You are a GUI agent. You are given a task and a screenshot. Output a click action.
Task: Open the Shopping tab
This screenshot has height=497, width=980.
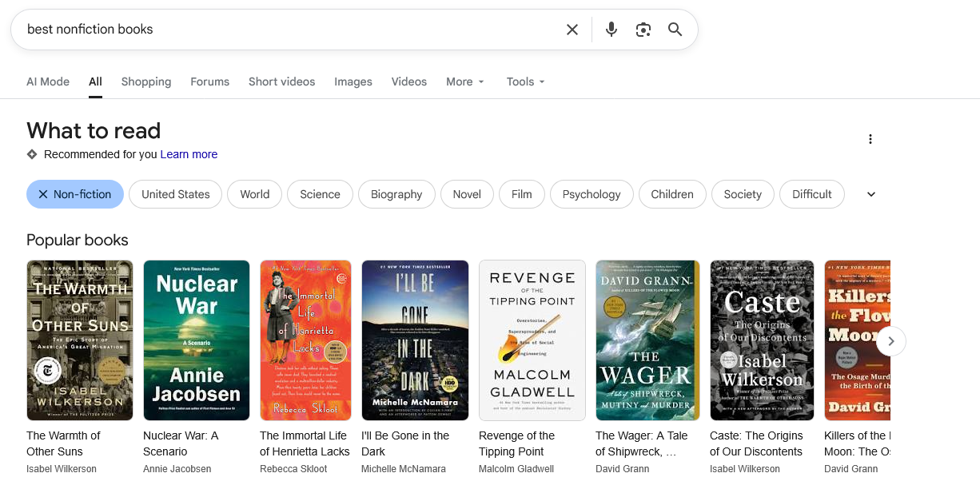pos(146,82)
